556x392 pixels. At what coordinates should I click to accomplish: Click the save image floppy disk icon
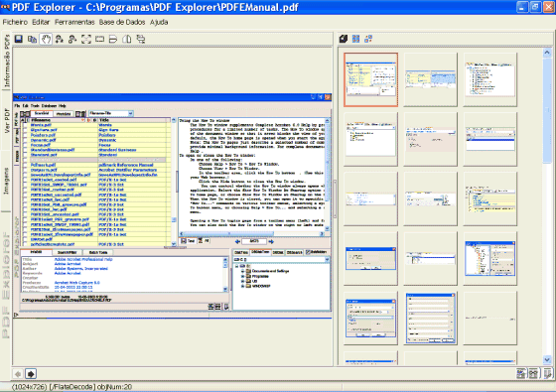19,39
